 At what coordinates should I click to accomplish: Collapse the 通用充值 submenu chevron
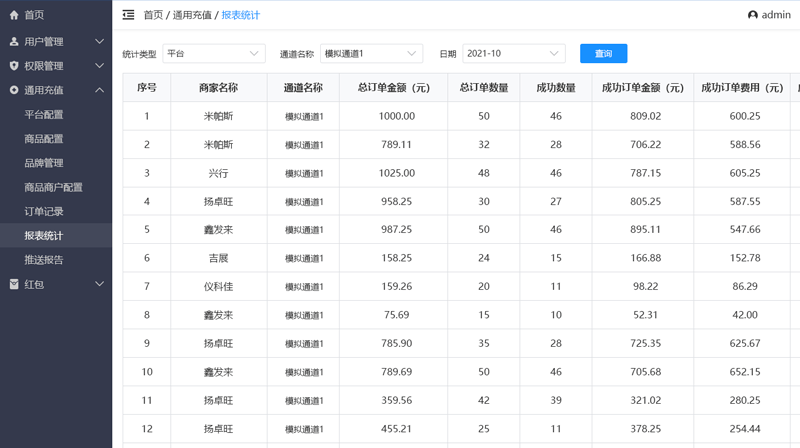pyautogui.click(x=99, y=90)
